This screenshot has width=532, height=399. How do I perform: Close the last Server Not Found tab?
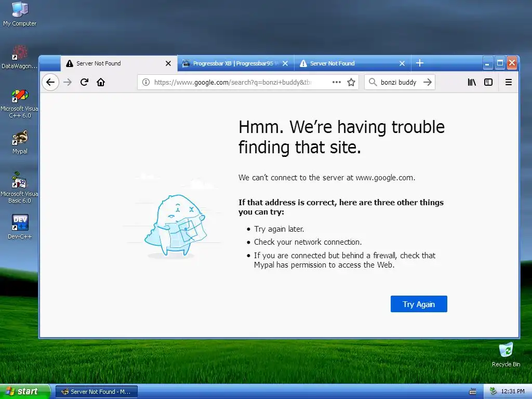pyautogui.click(x=402, y=63)
